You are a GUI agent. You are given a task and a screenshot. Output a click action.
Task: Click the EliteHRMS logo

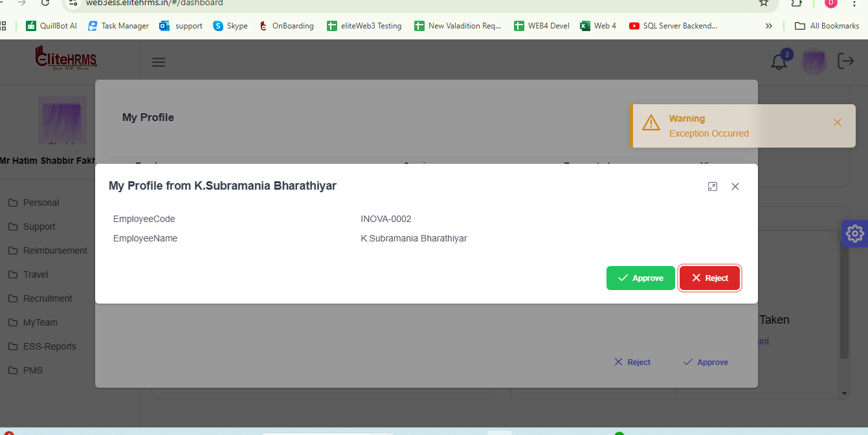point(67,59)
